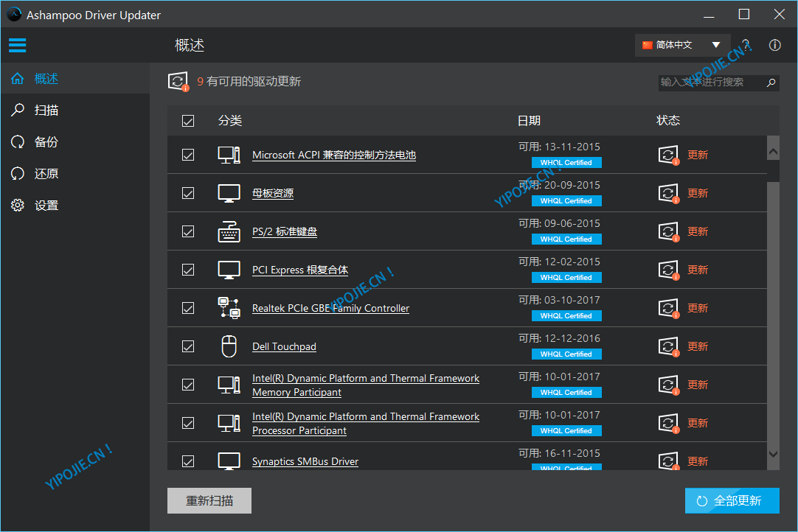Open the info icon near the top right
The width and height of the screenshot is (798, 532).
pyautogui.click(x=774, y=45)
